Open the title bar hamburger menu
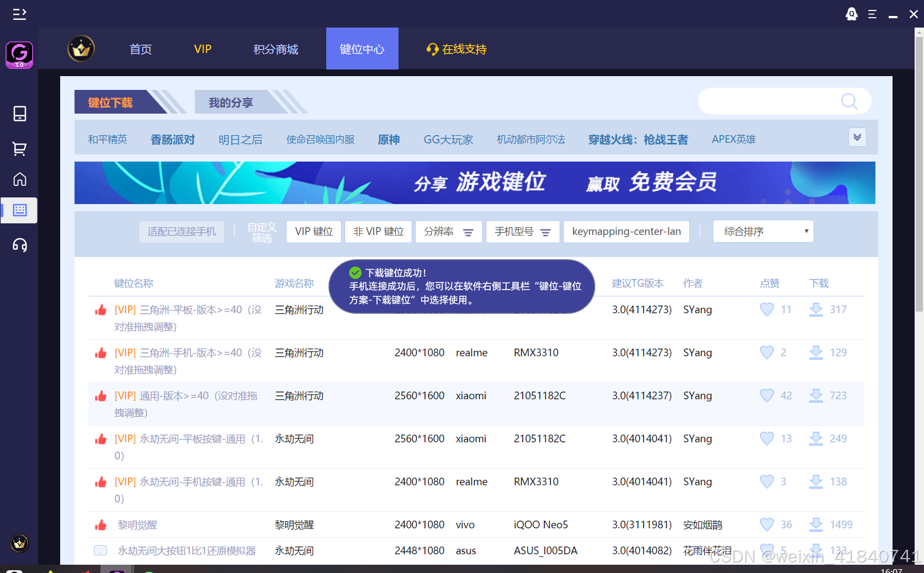 click(872, 14)
